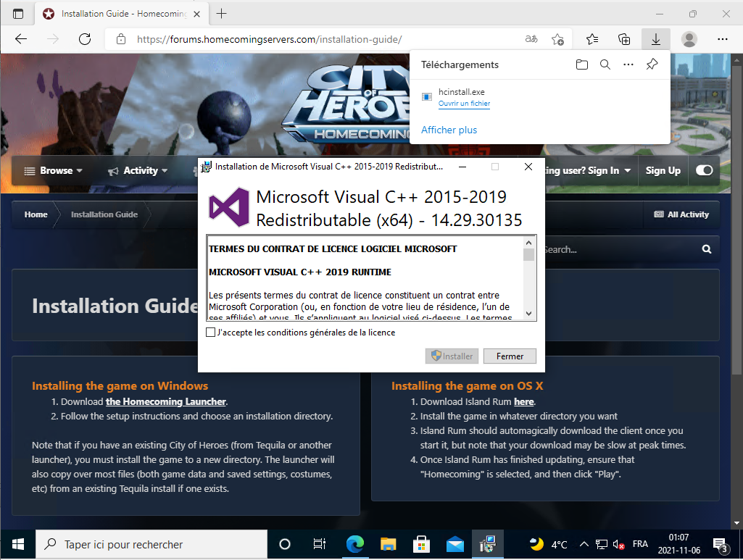Screen dimensions: 743x560
Task: Open the Collections icon in toolbar
Action: tap(624, 39)
